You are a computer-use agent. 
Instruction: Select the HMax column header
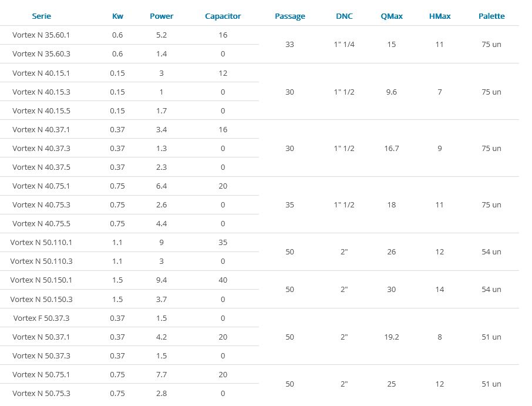coord(440,16)
